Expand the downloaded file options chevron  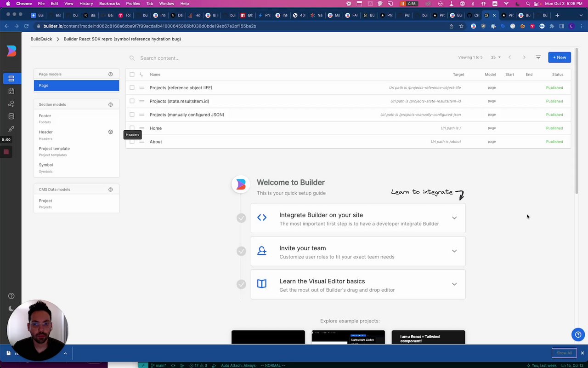click(x=65, y=353)
